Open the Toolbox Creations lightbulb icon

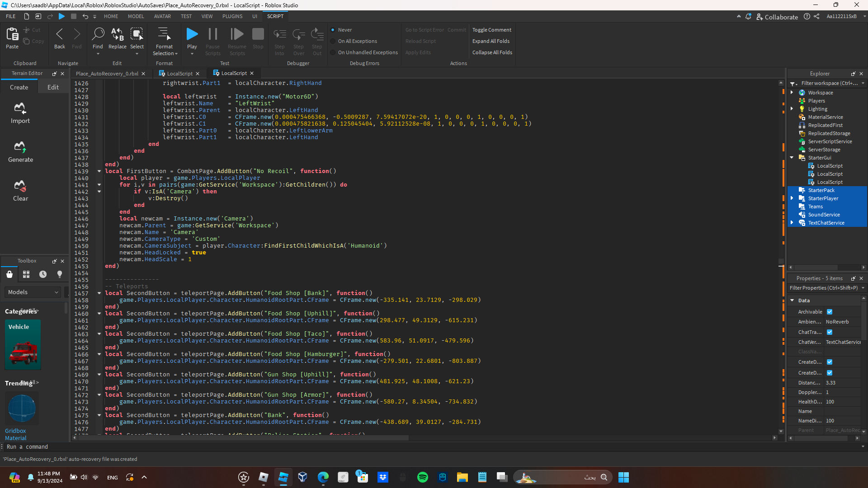pos(60,274)
